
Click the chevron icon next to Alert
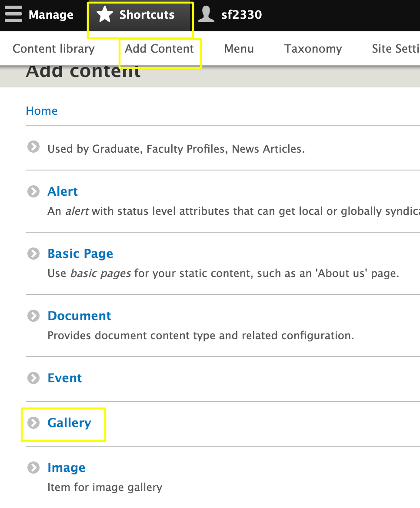(33, 191)
